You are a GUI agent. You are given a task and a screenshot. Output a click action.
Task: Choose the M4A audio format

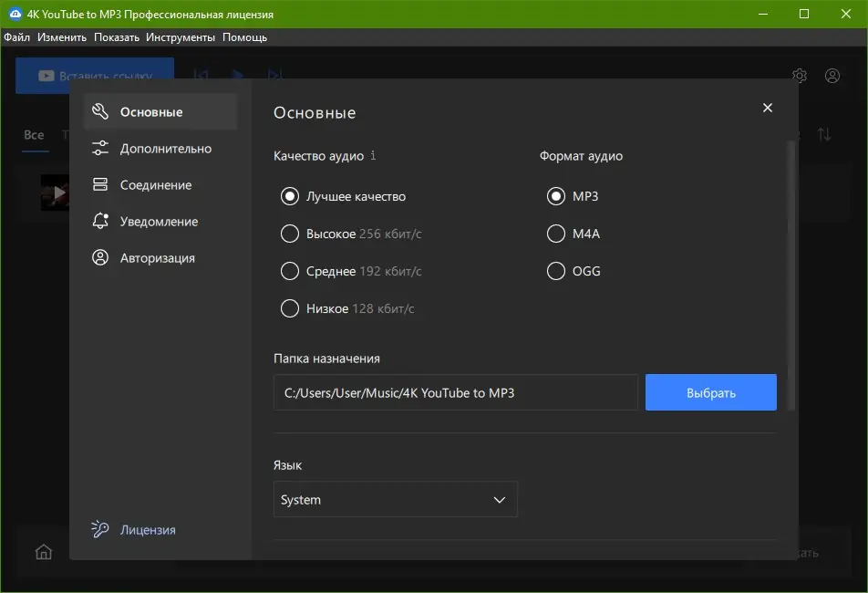point(556,234)
